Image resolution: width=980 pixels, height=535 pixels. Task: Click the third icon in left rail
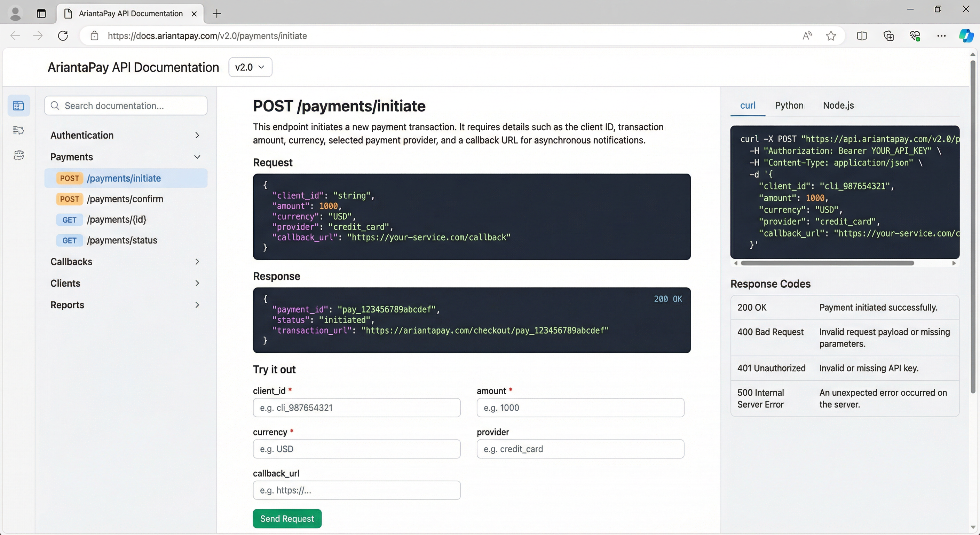coord(18,155)
